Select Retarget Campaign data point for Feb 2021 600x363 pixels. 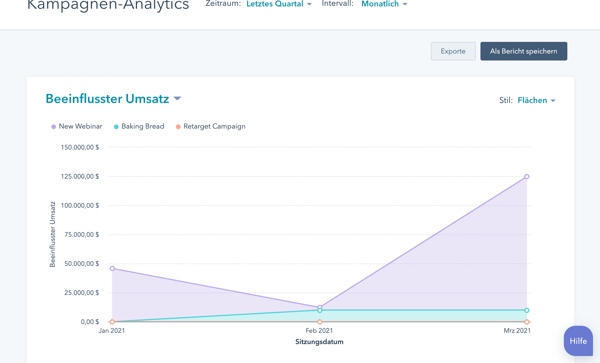320,322
